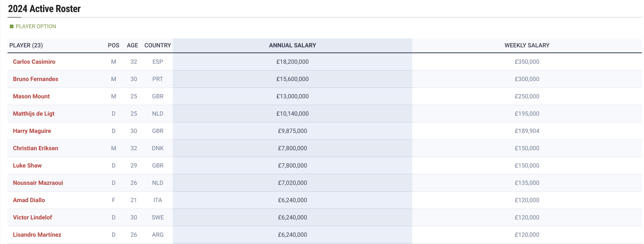Click Christian Eriksen's name link
Screen dimensions: 644x244
(x=36, y=148)
